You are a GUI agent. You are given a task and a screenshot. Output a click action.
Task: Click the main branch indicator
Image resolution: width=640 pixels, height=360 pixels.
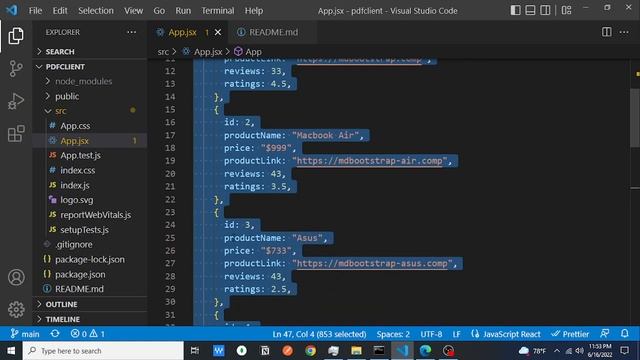pyautogui.click(x=25, y=334)
